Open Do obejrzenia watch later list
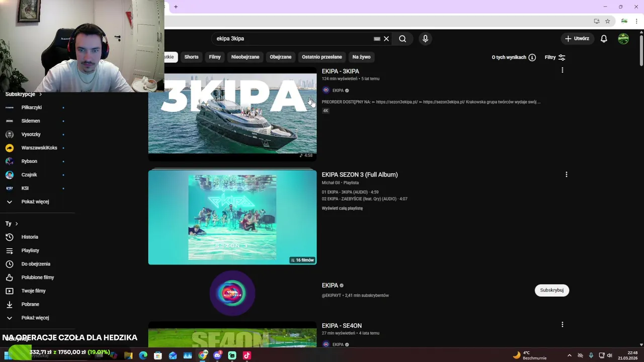 35,264
